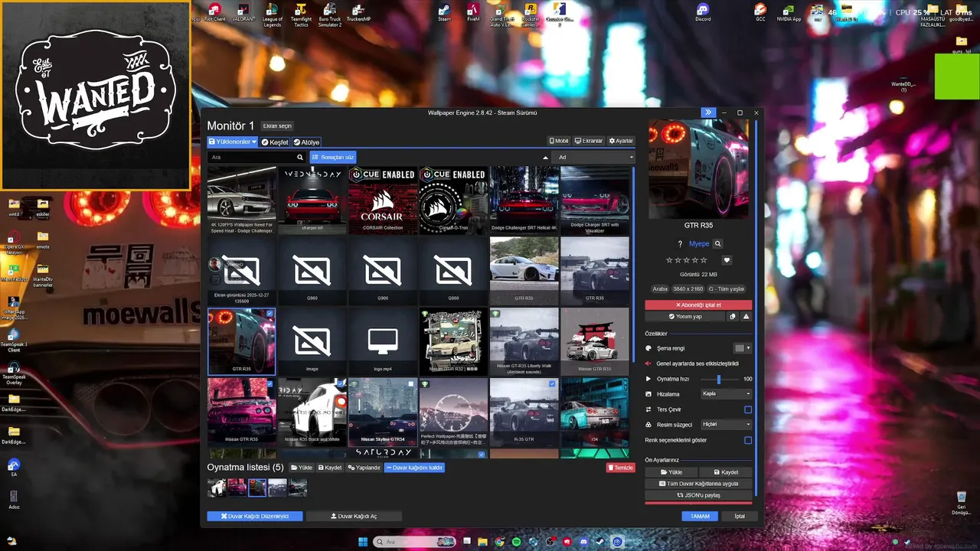
Task: Open the Şema rengi color dropdown
Action: pyautogui.click(x=743, y=348)
